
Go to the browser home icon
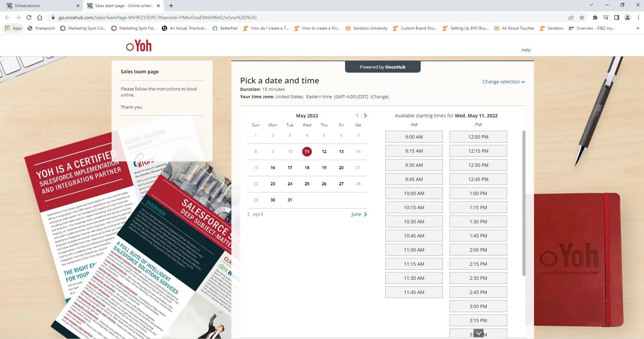point(40,17)
